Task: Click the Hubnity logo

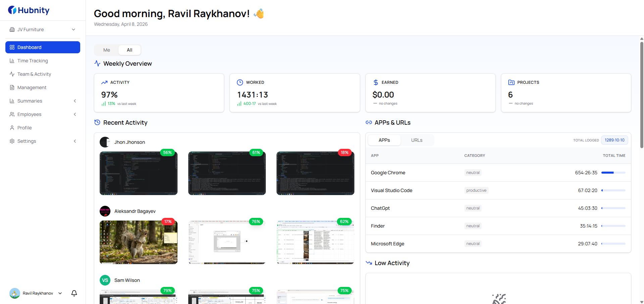Action: 29,10
